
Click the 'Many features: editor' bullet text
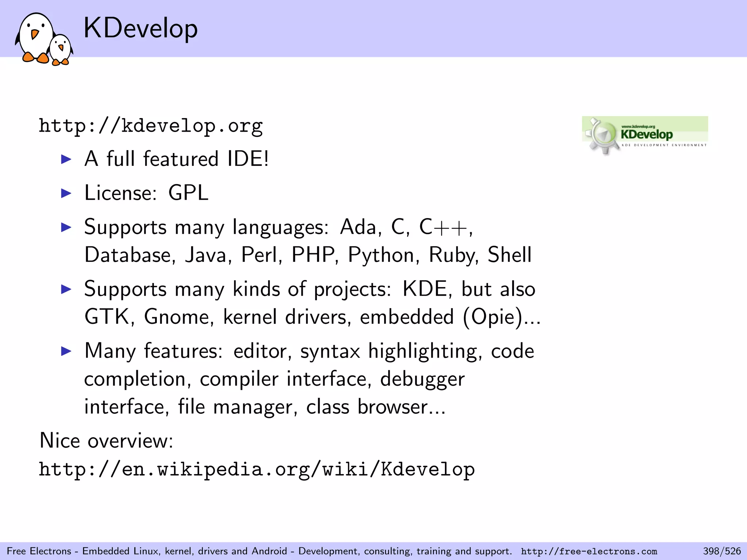coord(309,351)
